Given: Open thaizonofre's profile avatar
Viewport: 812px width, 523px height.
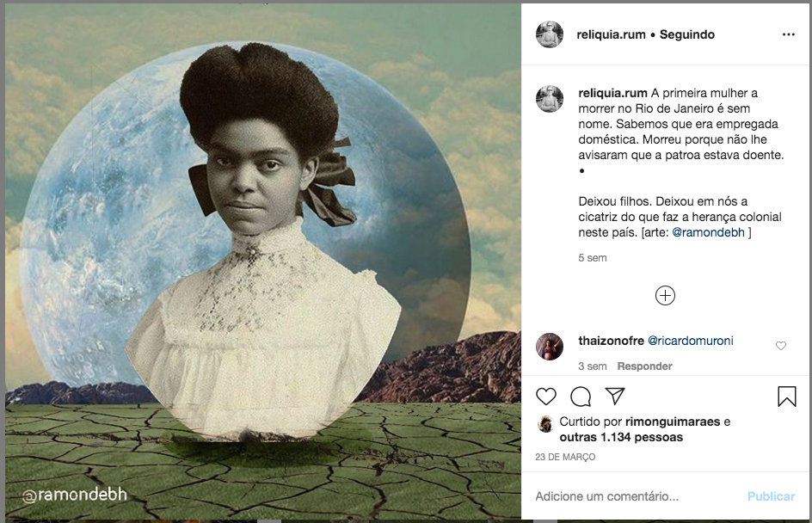Looking at the screenshot, I should [550, 347].
